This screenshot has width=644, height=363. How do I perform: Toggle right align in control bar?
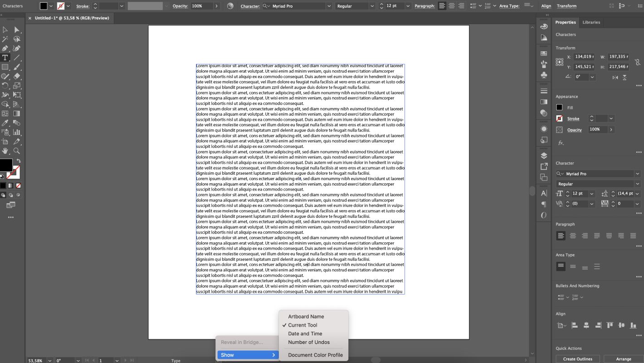pyautogui.click(x=462, y=6)
